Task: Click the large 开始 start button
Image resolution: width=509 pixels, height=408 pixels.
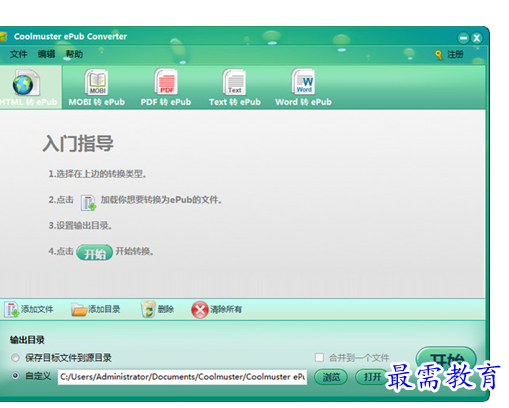Action: tap(446, 359)
